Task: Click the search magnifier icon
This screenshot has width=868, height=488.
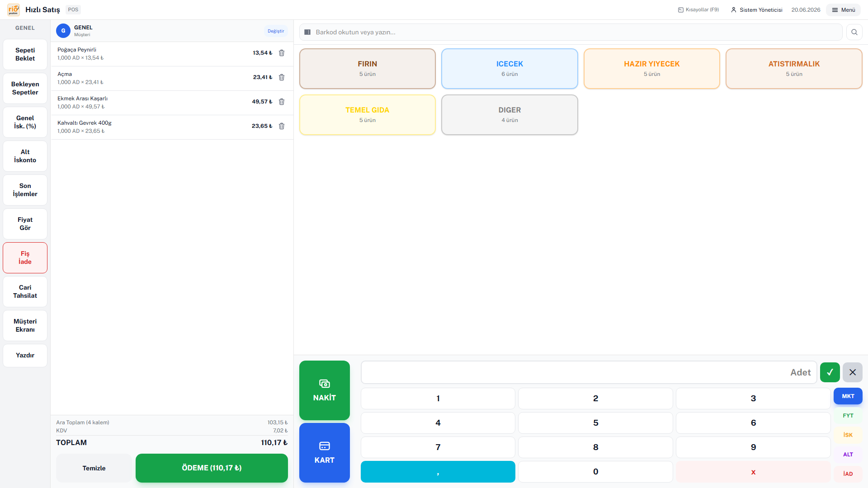Action: 854,32
